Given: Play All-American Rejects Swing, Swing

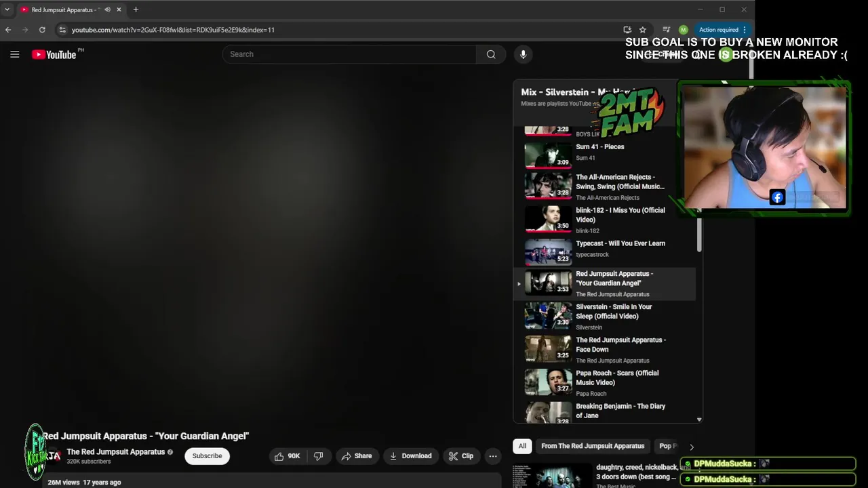Looking at the screenshot, I should tap(604, 186).
